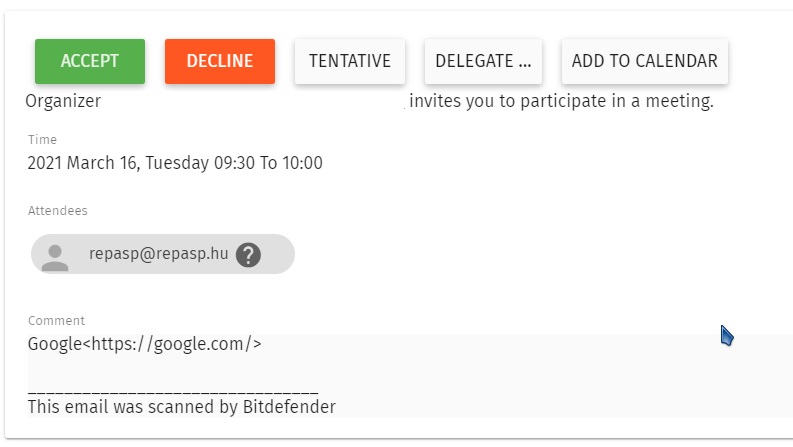The width and height of the screenshot is (793, 447).
Task: Click the attendee avatar icon
Action: click(56, 255)
